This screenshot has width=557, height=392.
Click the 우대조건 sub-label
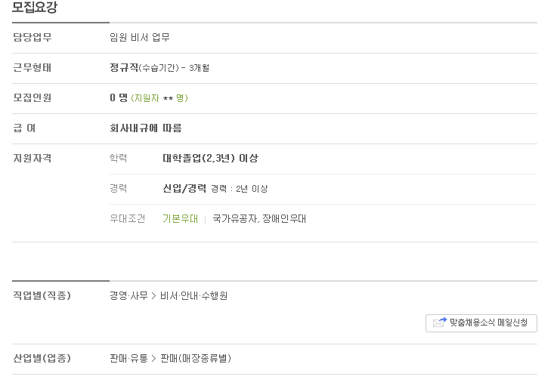(x=127, y=219)
